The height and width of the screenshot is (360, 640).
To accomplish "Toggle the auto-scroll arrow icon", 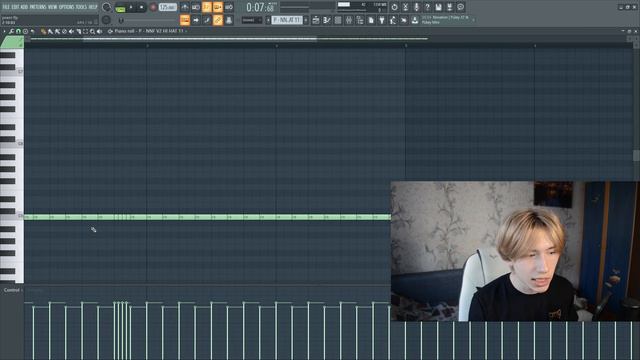I will (196, 20).
